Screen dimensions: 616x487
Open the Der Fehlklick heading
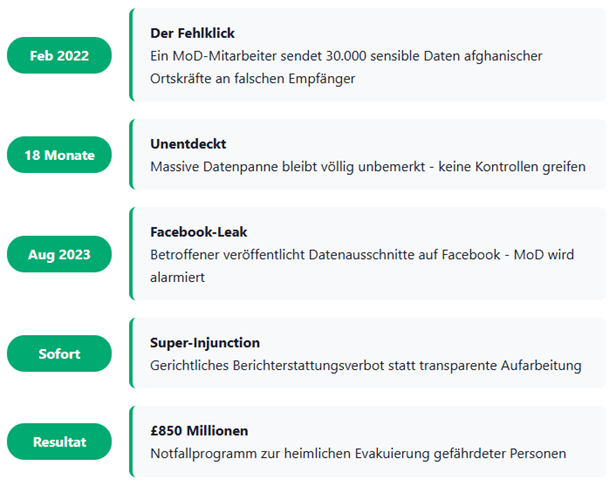point(192,33)
